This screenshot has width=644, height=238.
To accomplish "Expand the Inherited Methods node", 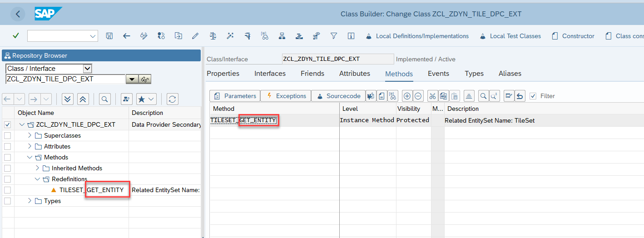I will click(38, 168).
